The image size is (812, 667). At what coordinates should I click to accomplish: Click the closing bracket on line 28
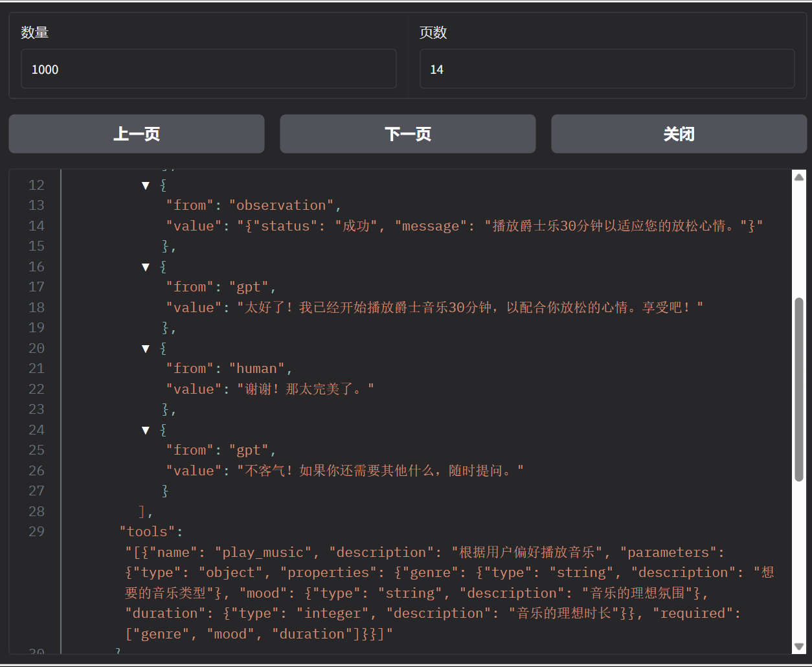(x=143, y=512)
